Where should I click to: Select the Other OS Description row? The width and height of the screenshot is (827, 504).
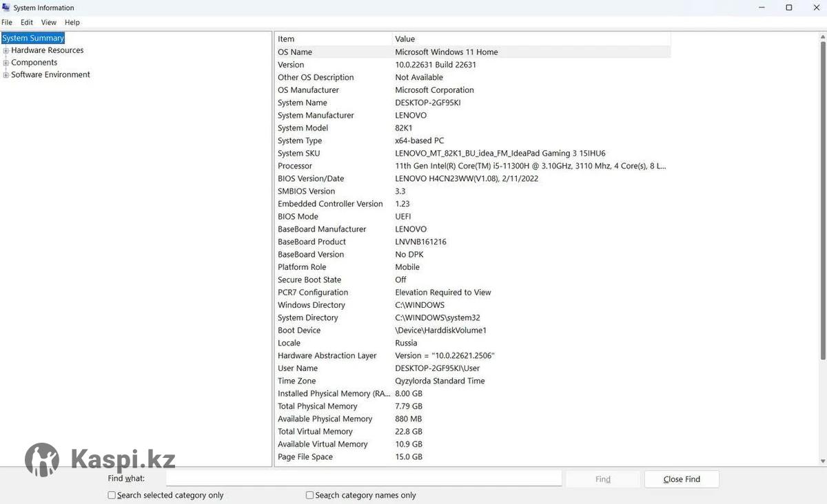tap(473, 78)
